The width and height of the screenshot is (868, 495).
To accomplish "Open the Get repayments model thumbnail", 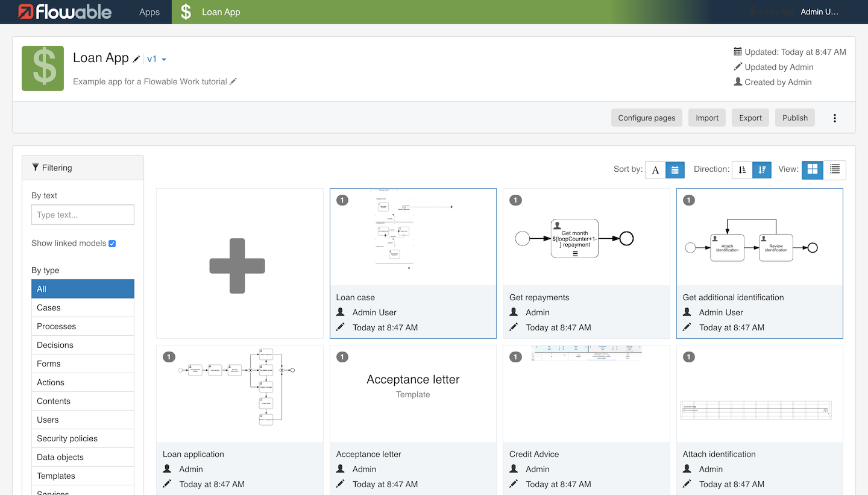I will coord(586,239).
